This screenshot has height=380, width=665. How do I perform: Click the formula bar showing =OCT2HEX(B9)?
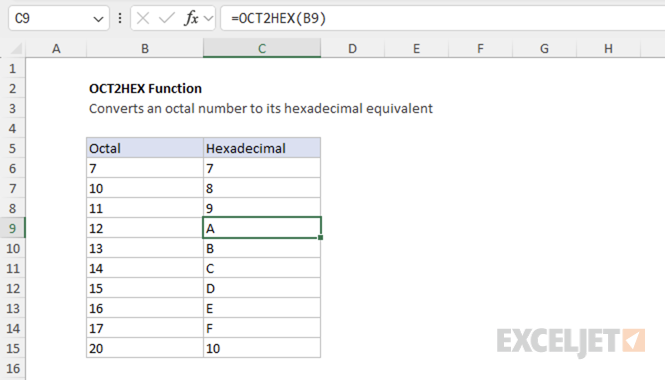click(443, 18)
